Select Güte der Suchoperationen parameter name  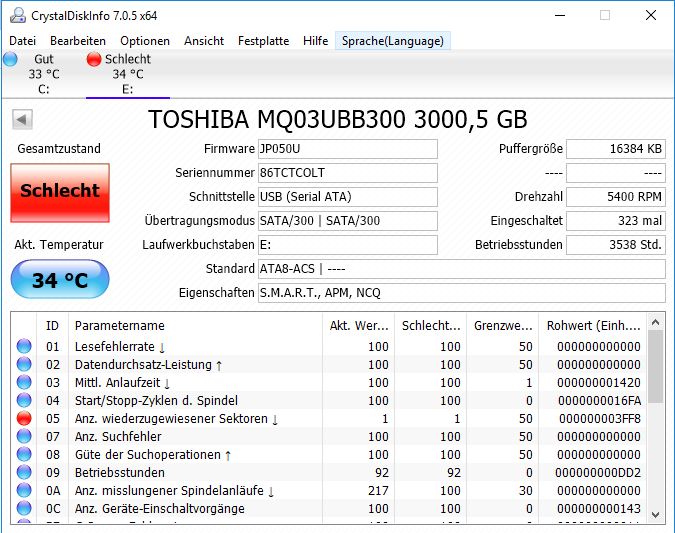coord(153,455)
